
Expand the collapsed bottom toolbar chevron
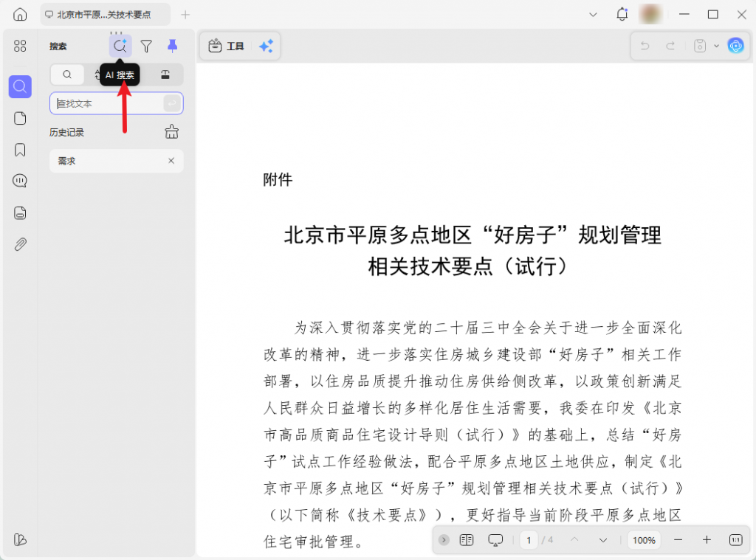click(x=443, y=539)
